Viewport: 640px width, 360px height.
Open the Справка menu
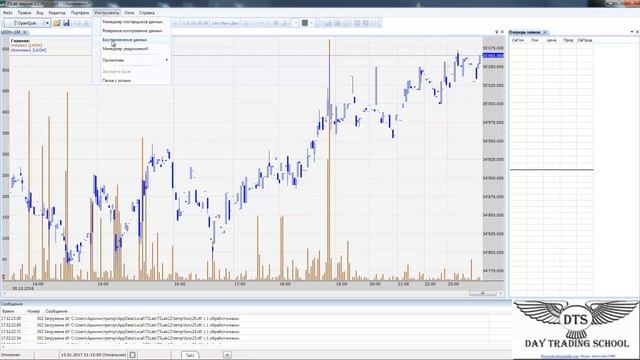(x=147, y=13)
